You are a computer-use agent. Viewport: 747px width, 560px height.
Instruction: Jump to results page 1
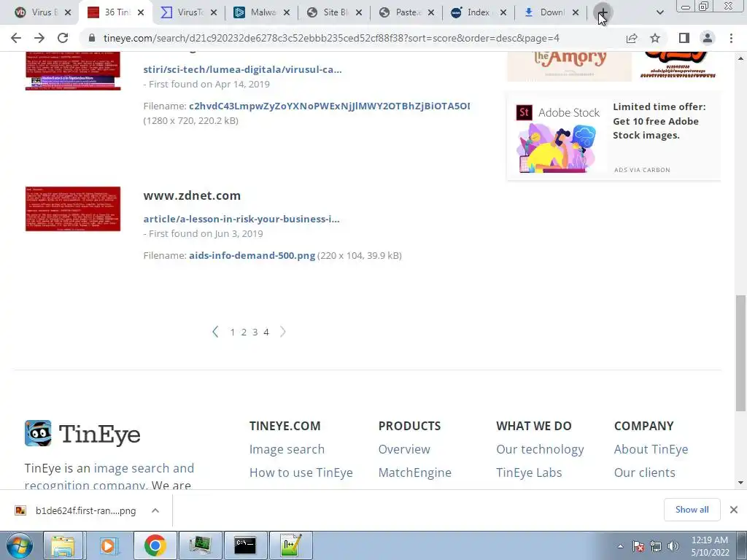(233, 332)
